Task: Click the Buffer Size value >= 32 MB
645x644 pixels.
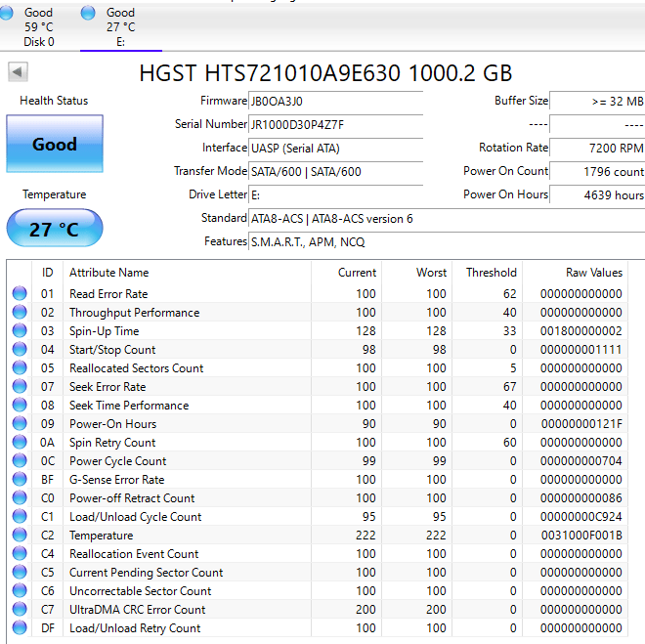Action: tap(597, 101)
